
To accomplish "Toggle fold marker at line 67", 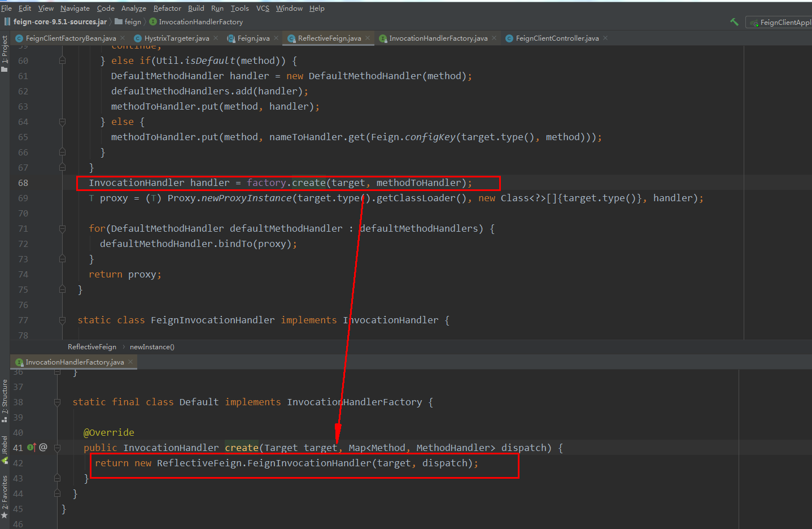I will pos(63,168).
